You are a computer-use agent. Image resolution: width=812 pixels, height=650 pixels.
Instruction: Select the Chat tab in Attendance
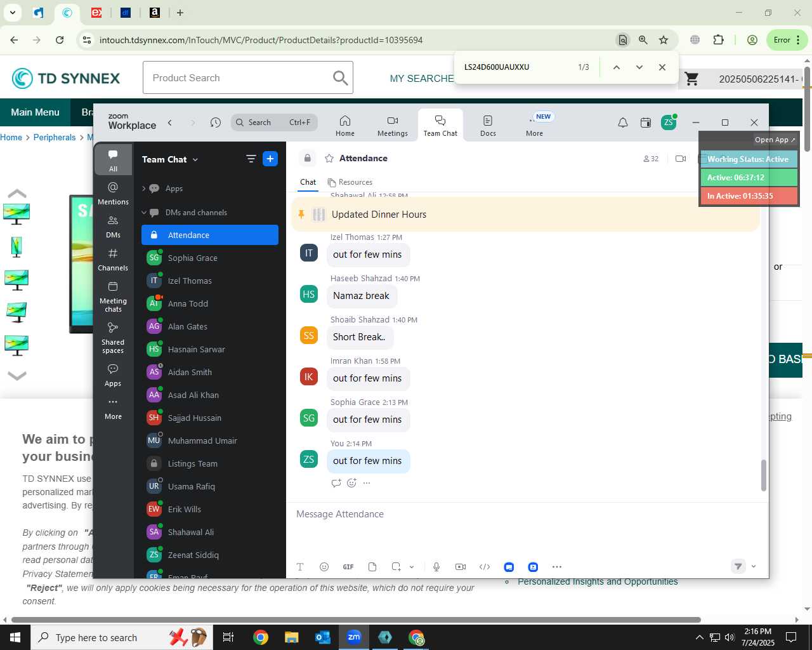[x=308, y=182]
